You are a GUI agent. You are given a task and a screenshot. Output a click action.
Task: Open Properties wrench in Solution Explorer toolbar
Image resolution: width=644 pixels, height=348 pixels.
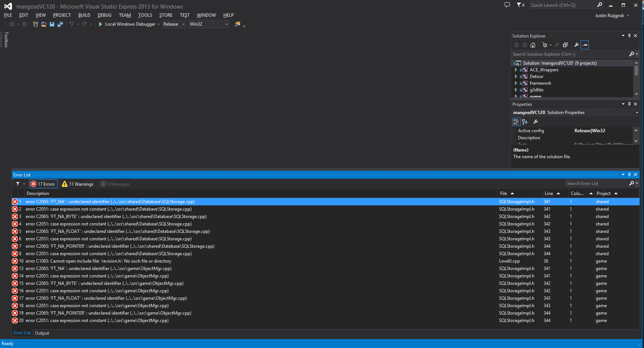pyautogui.click(x=576, y=45)
